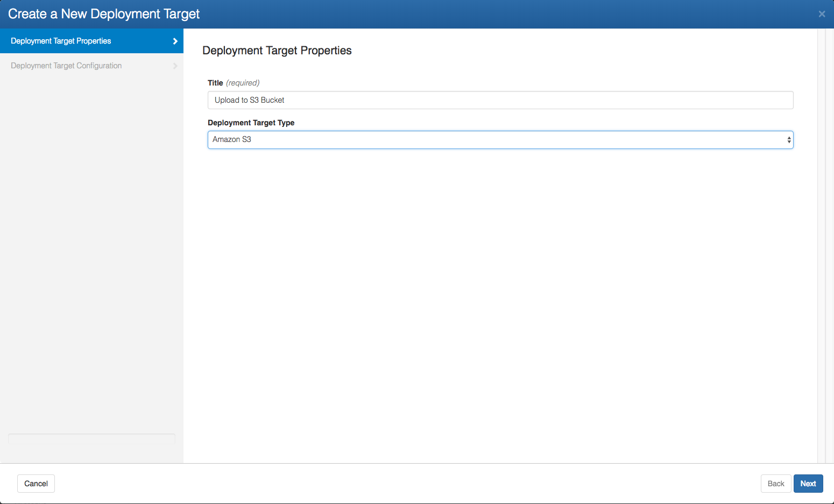Click the Deployment Target Type label
This screenshot has height=504, width=834.
pos(251,123)
